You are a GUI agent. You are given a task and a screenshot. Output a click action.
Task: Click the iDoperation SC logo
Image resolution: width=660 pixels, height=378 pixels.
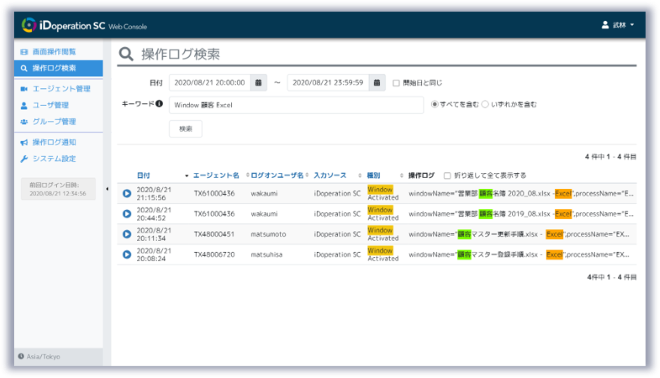[x=84, y=25]
